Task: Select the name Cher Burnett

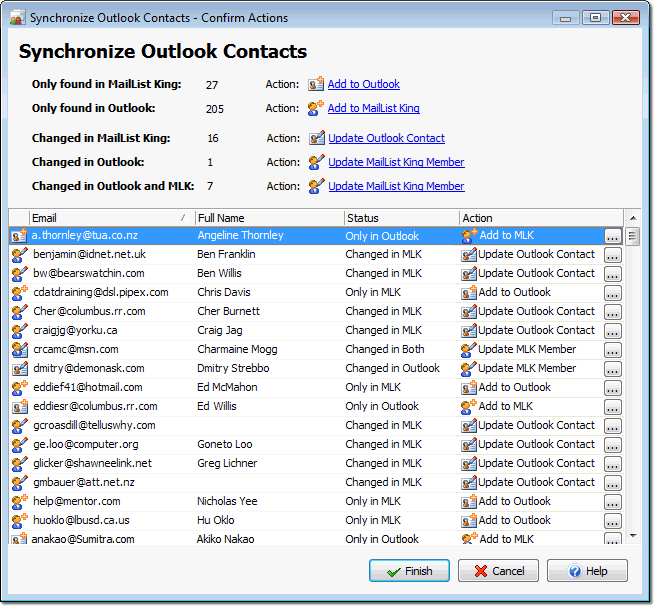Action: click(229, 311)
